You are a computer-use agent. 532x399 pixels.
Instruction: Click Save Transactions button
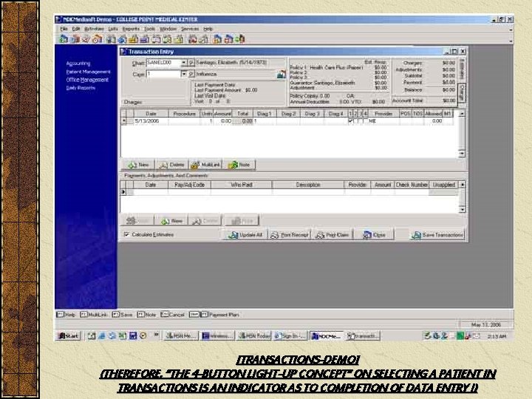[x=437, y=235]
